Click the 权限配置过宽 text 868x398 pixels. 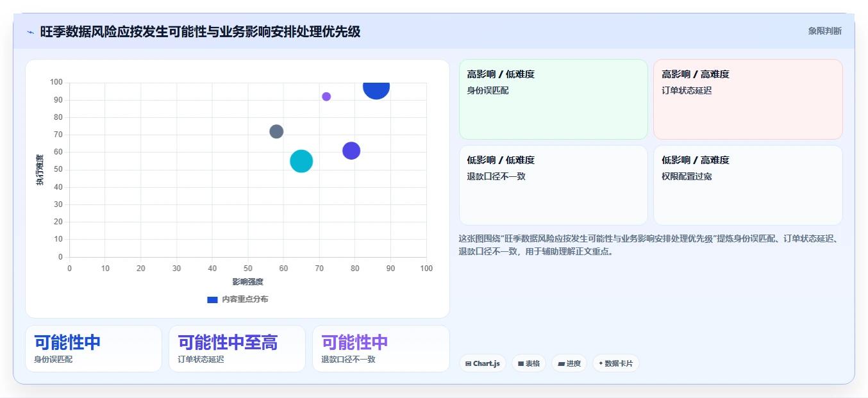[x=687, y=176]
